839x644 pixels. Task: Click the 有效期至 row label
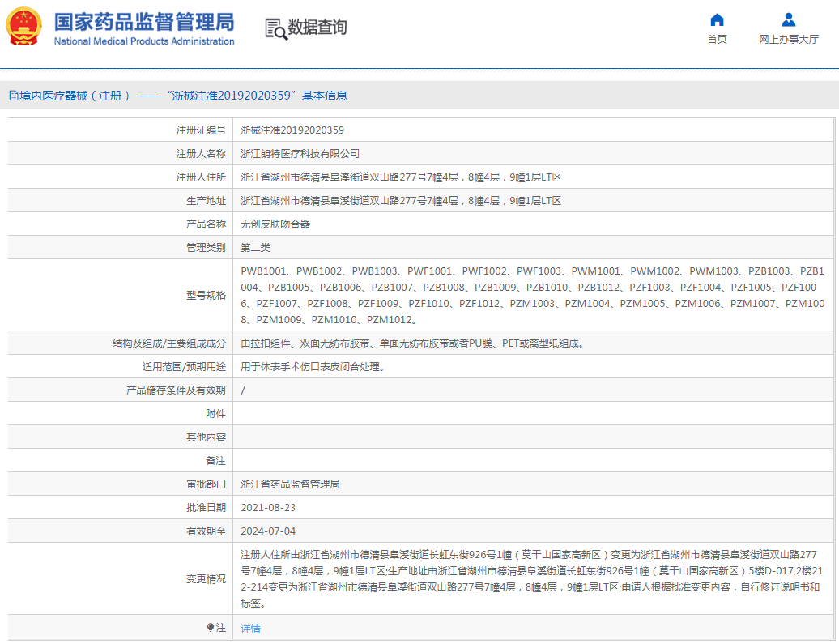[206, 531]
